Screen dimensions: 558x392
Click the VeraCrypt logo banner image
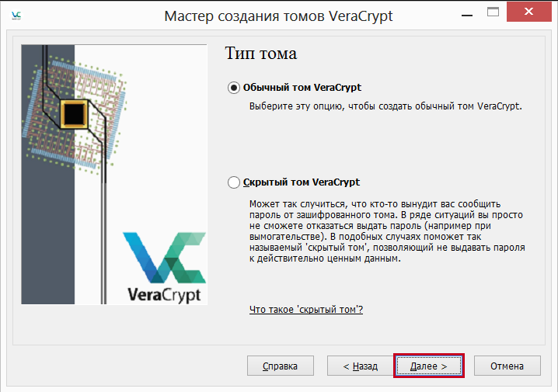(x=114, y=174)
